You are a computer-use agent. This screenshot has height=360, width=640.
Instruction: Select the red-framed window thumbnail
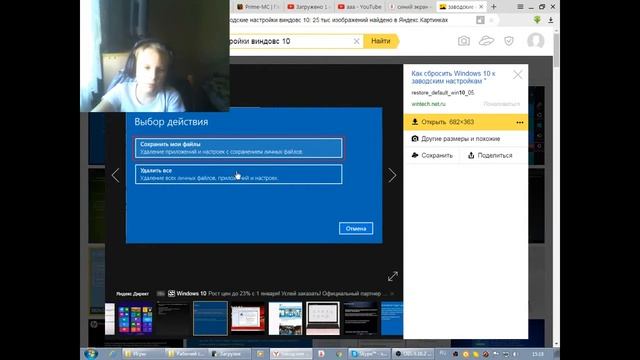pos(247,318)
